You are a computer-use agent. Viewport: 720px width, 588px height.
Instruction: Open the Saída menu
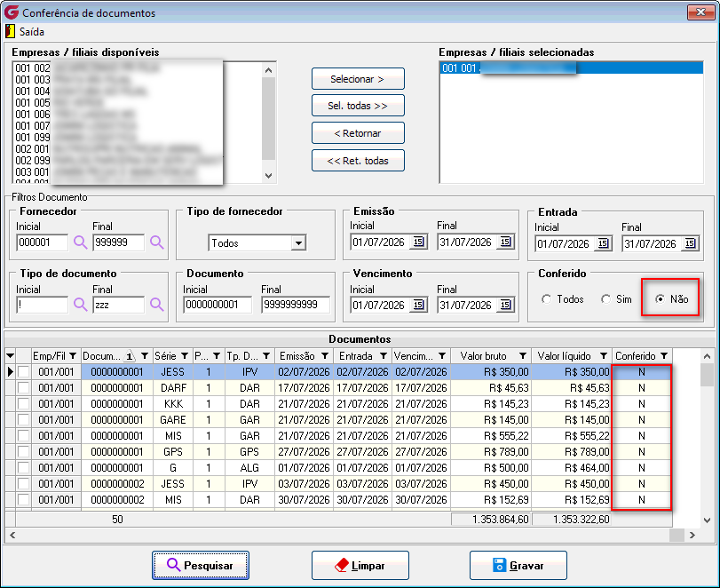click(32, 32)
